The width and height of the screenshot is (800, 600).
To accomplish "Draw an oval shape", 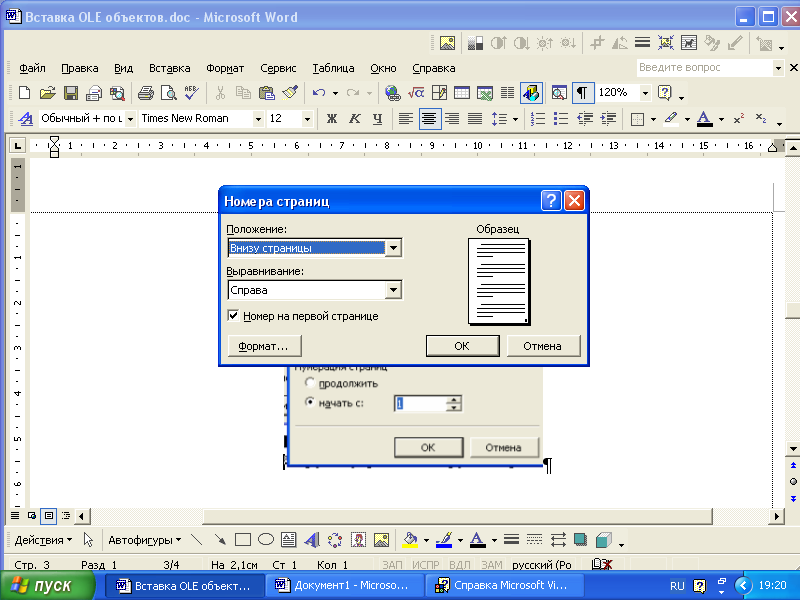I will point(266,540).
